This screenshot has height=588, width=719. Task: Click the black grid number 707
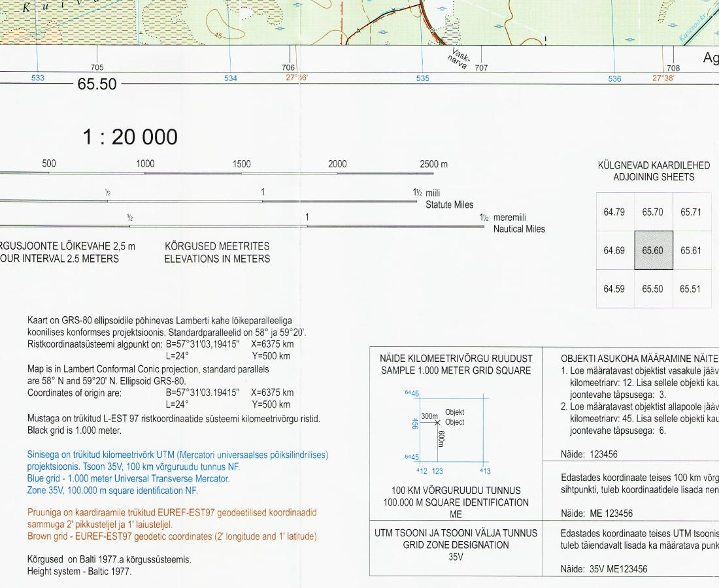click(x=481, y=68)
